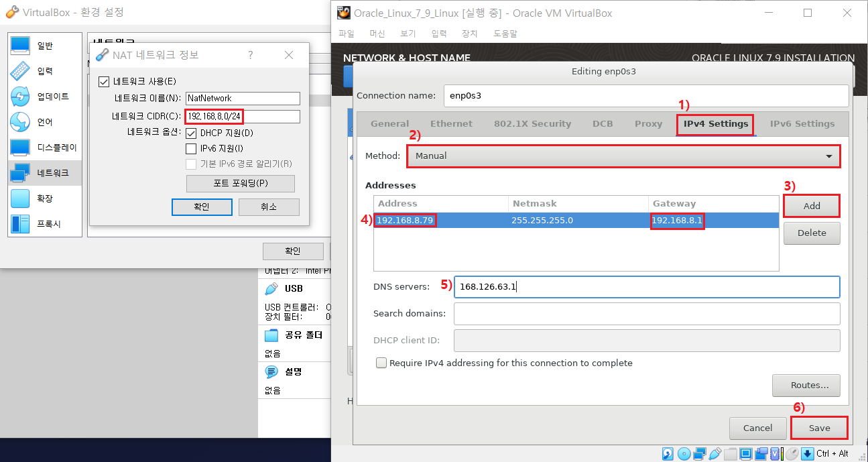Viewport: 868px width, 462px height.
Task: Click the 공유 폴더 folder icon
Action: tap(271, 335)
